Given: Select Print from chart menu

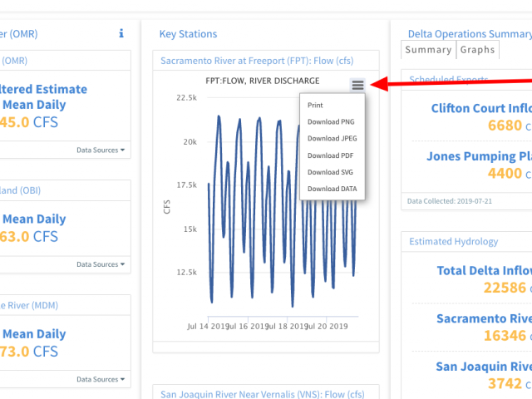Looking at the screenshot, I should [315, 106].
